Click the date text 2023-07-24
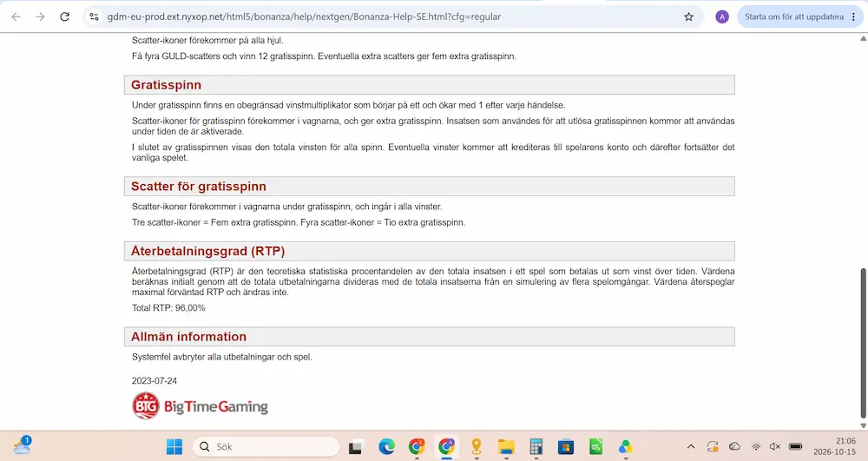Viewport: 868px width, 461px height. click(x=155, y=381)
